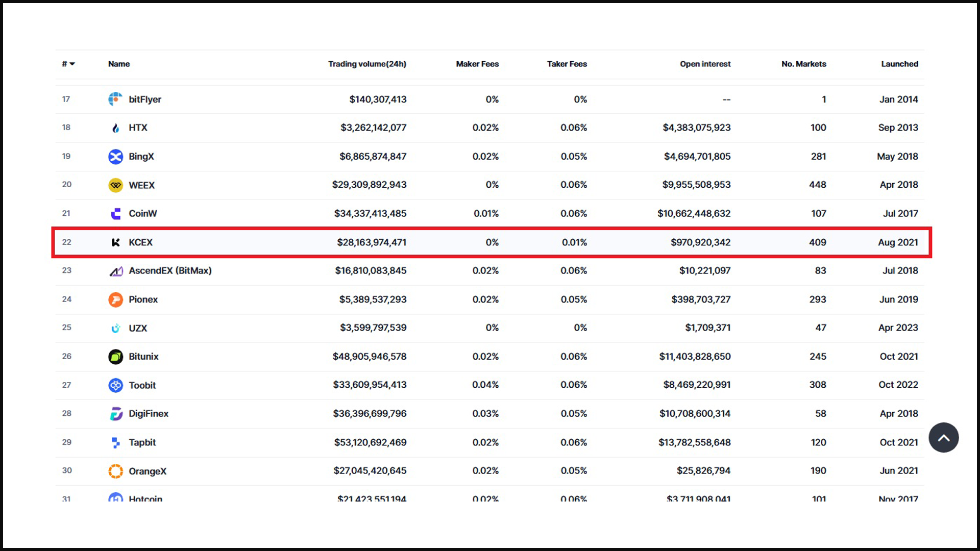Viewport: 980px width, 551px height.
Task: Click KCEX taker fee 0.01%
Action: 574,242
